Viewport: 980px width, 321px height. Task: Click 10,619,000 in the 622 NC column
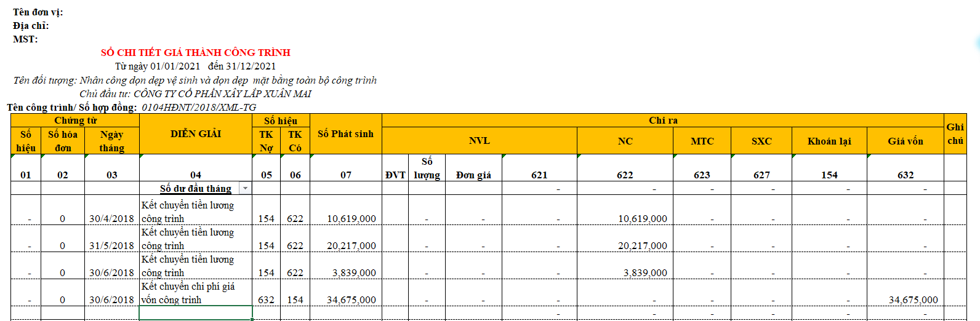pyautogui.click(x=642, y=218)
